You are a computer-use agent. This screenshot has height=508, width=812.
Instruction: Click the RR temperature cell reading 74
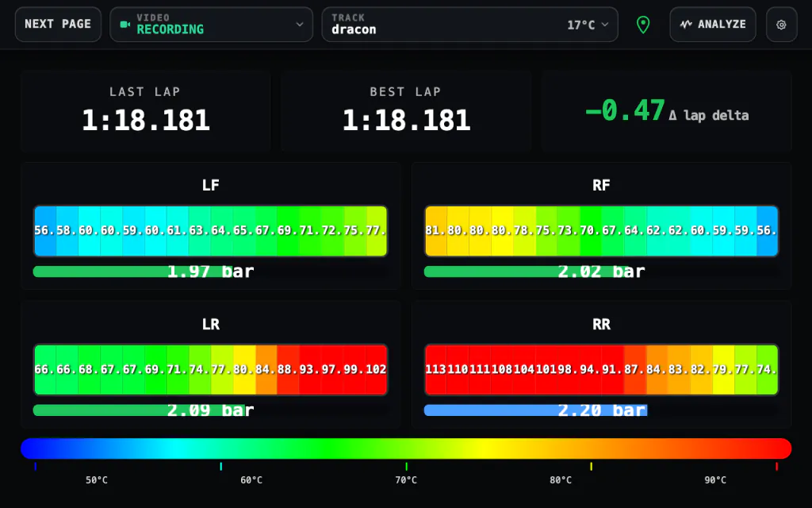[767, 370]
